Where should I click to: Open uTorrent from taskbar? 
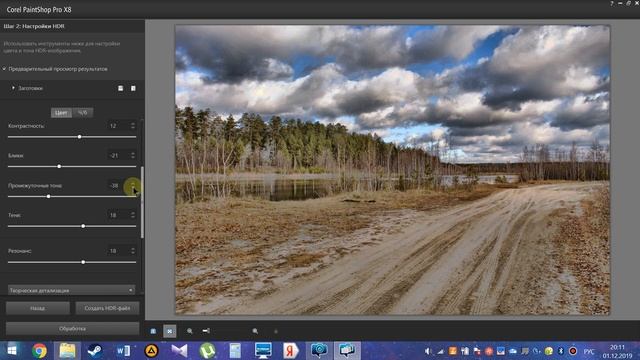(207, 351)
